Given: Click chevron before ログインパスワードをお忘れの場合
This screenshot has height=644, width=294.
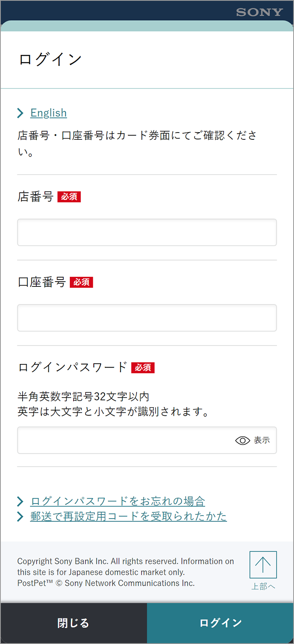Looking at the screenshot, I should click(20, 501).
